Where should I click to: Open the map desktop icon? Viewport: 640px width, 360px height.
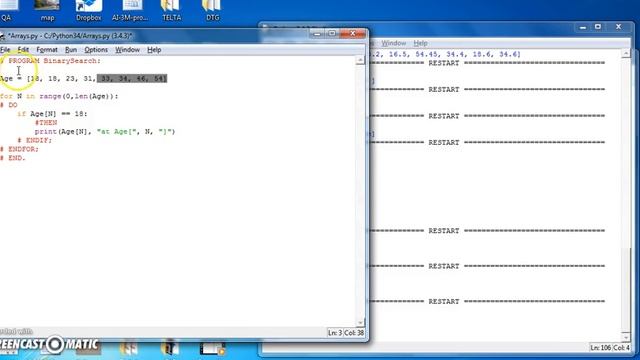point(47,11)
